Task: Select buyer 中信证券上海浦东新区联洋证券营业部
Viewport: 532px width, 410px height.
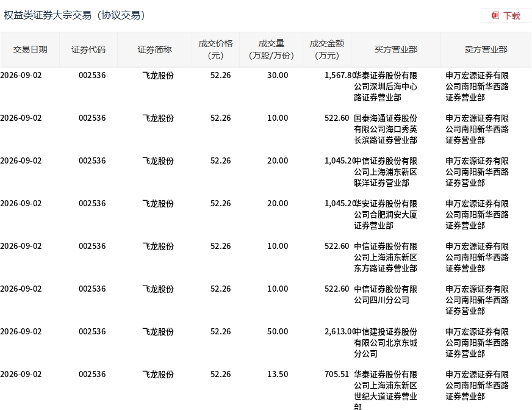Action: [x=386, y=172]
